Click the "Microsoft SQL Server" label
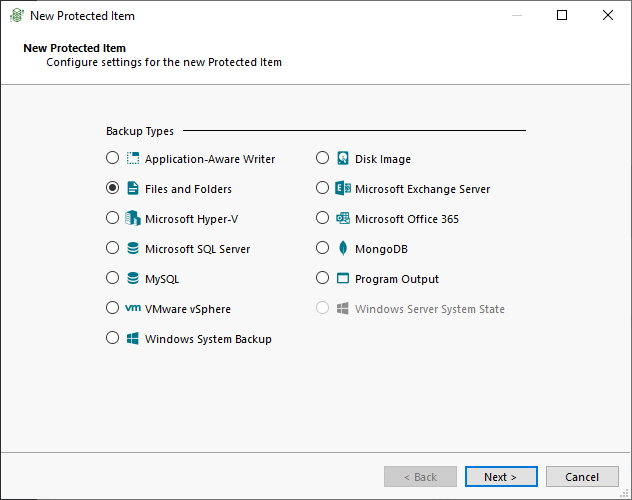This screenshot has height=500, width=632. point(198,249)
